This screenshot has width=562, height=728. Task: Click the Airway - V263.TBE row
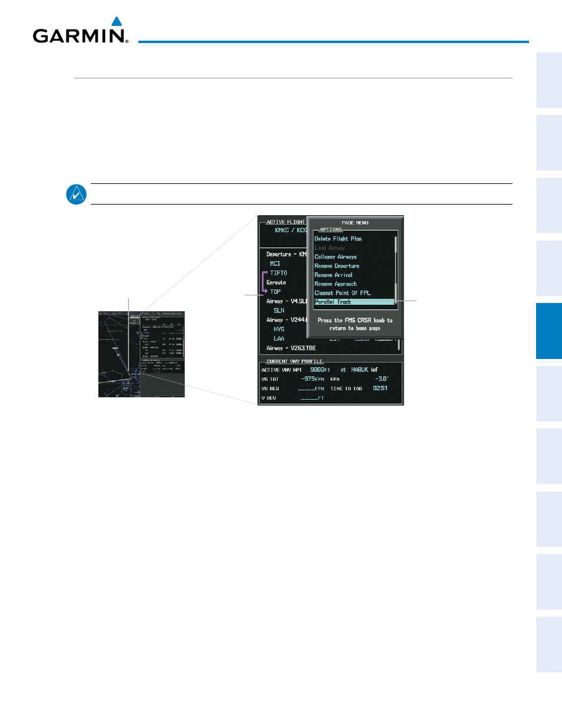291,348
